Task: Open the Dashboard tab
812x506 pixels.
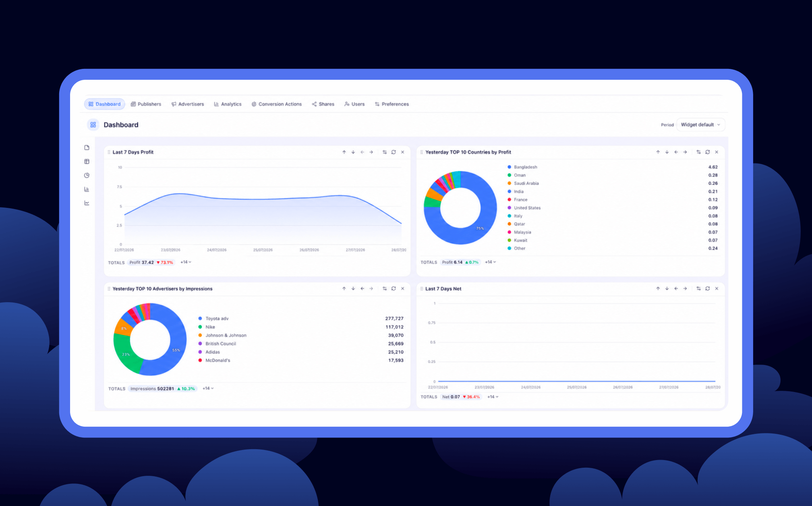Action: (105, 104)
